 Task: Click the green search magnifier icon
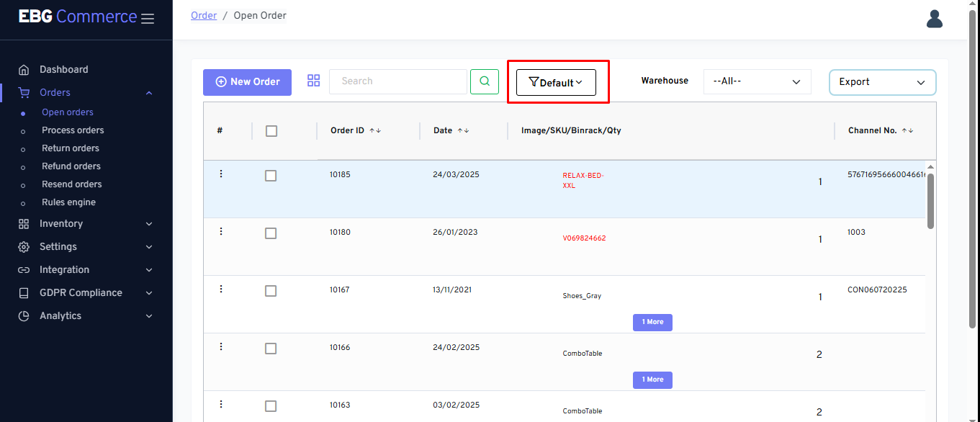pos(485,81)
